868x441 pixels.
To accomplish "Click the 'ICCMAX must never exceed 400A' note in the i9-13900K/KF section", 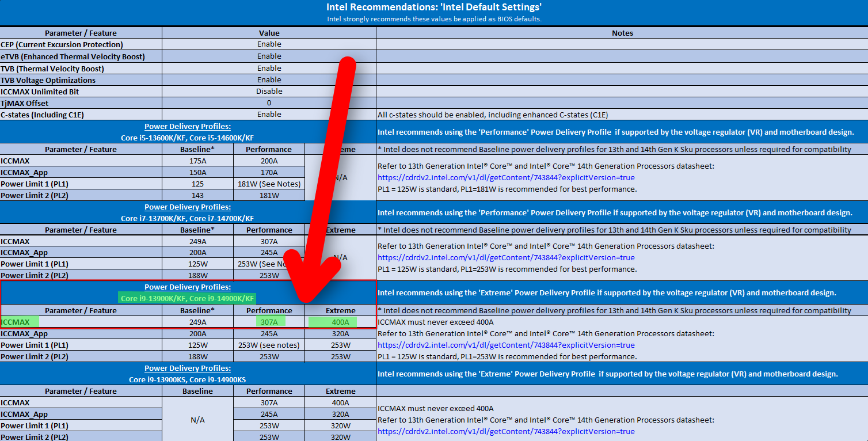I will click(x=436, y=322).
